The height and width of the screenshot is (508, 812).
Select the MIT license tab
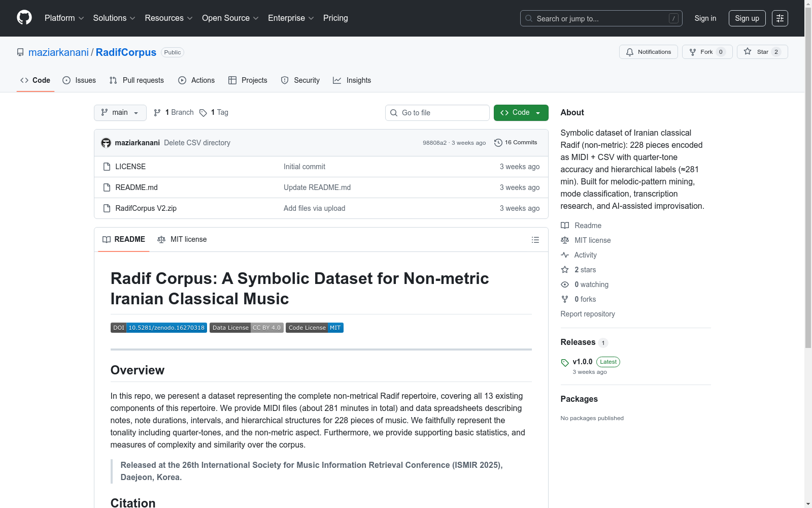pos(182,239)
